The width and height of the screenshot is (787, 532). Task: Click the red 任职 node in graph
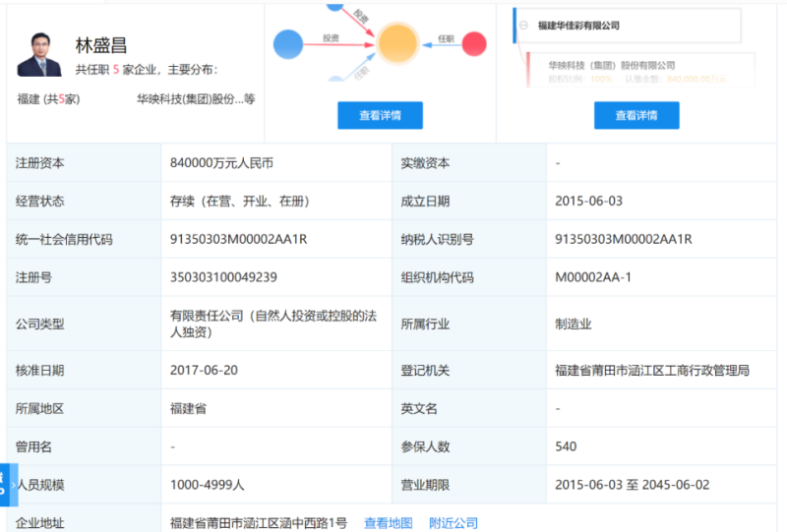(x=474, y=43)
